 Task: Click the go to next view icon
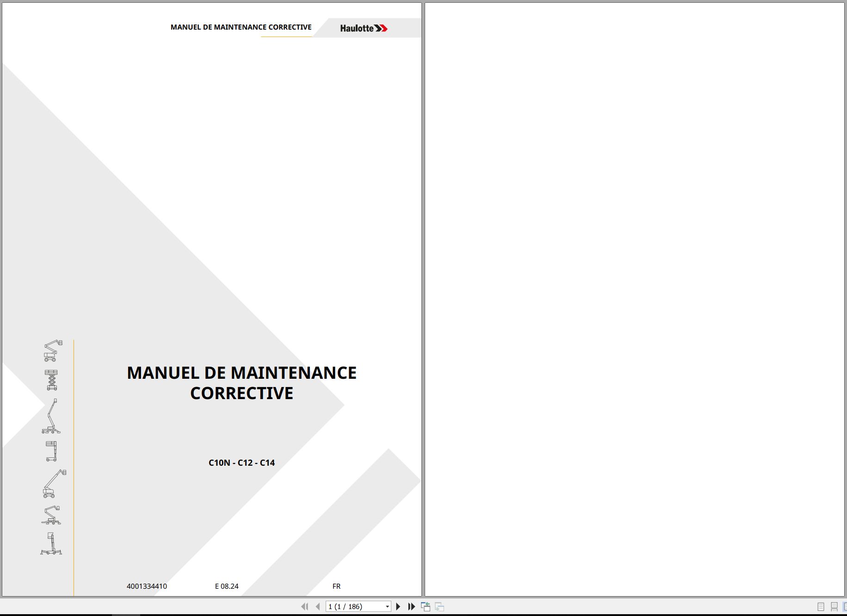pyautogui.click(x=439, y=606)
